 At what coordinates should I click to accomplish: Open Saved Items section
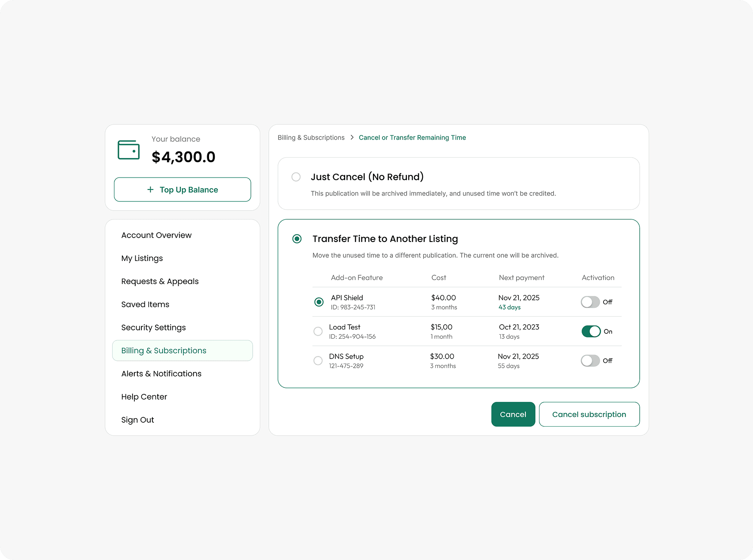[x=145, y=304]
